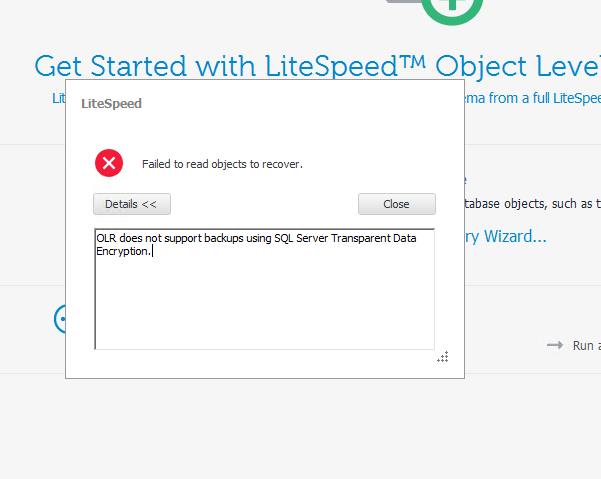Click the database objects description text
The width and height of the screenshot is (601, 479).
(533, 203)
